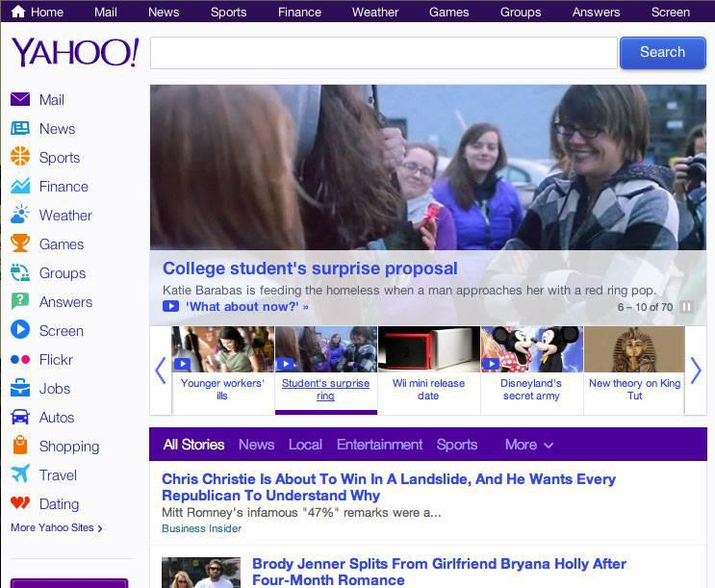The image size is (715, 588).
Task: Click the Brody Jenner article thumbnail
Action: point(201,573)
